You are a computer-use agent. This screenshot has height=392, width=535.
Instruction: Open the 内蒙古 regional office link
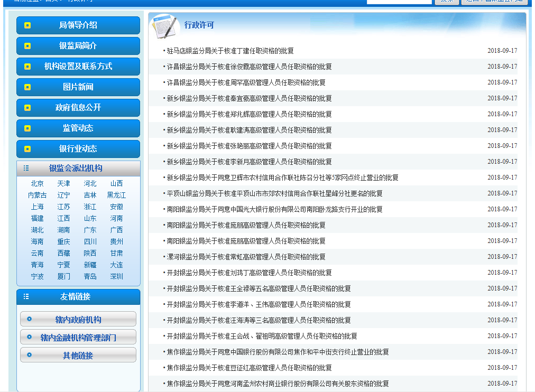[x=38, y=195]
